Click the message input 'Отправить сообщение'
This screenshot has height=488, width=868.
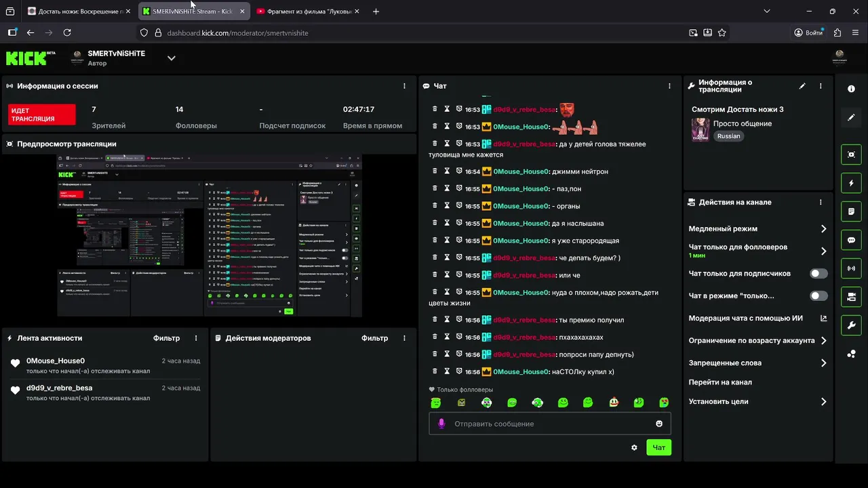click(x=550, y=424)
